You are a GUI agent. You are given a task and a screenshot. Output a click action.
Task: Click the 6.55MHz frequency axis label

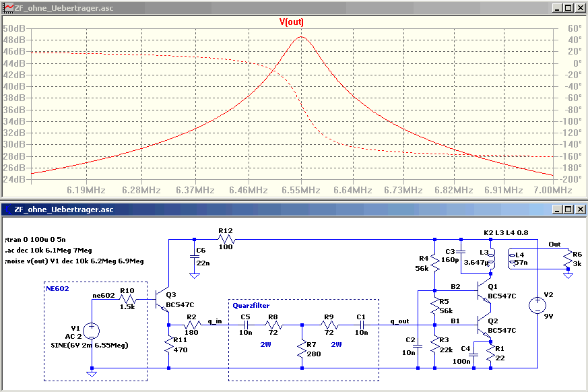tap(301, 190)
